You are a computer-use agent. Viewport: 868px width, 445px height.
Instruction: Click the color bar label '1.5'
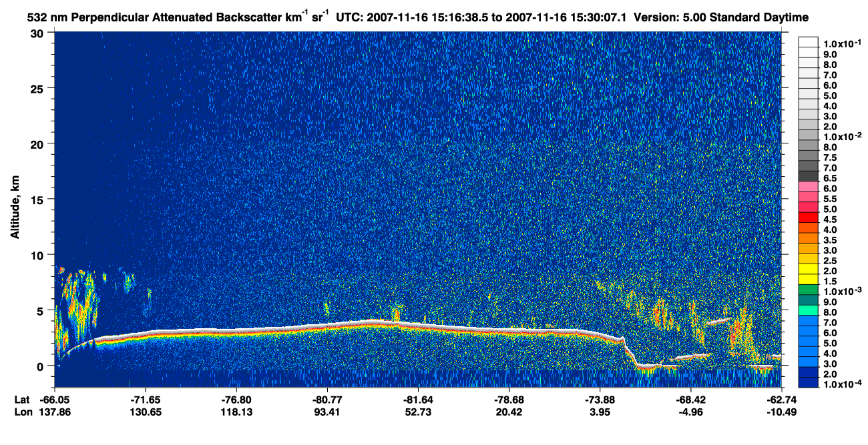(x=830, y=282)
